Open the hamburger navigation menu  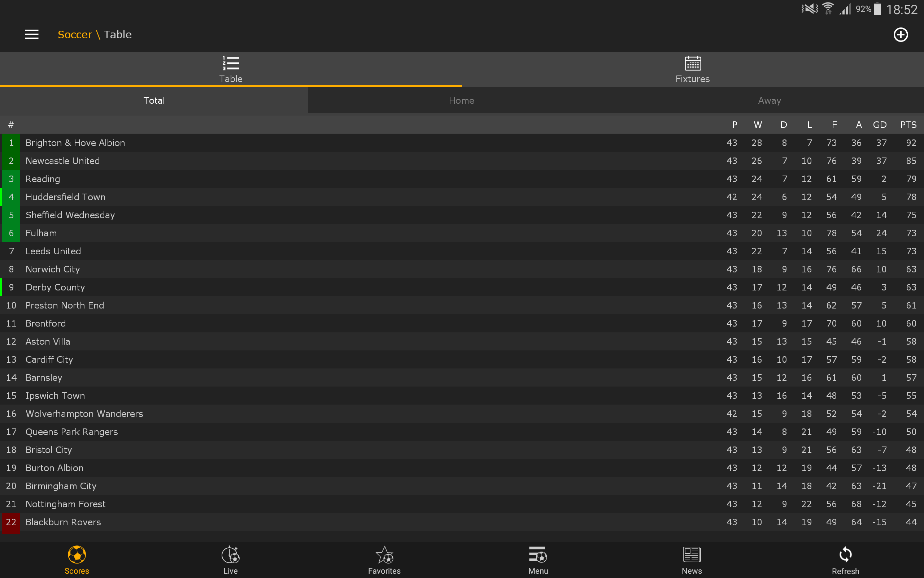pos(32,34)
